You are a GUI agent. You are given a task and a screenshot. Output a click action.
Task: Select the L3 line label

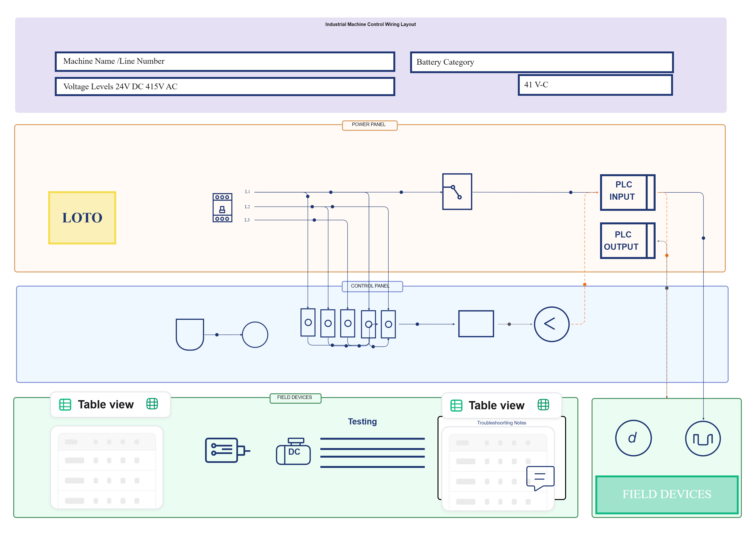point(247,220)
